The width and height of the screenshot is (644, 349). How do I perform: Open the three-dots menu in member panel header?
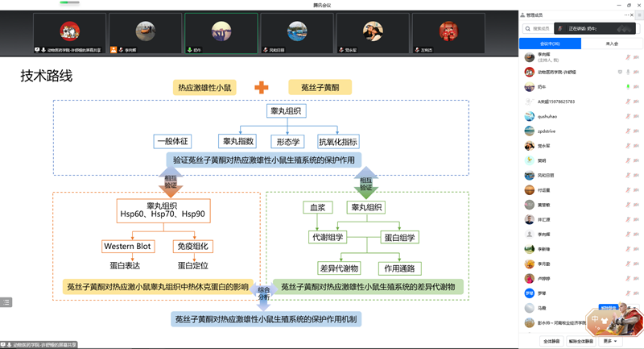coord(626,15)
